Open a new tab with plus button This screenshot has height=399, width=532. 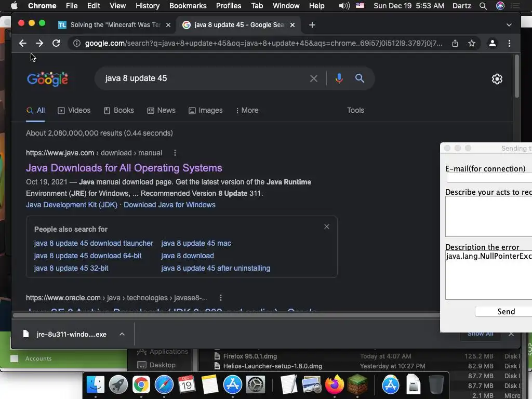coord(312,25)
